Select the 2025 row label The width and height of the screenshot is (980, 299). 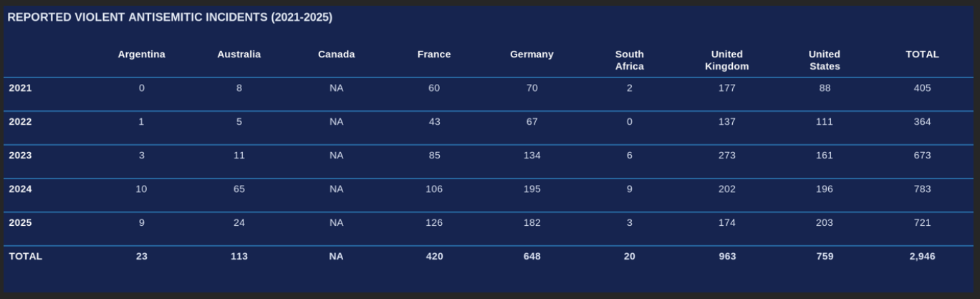tap(20, 223)
